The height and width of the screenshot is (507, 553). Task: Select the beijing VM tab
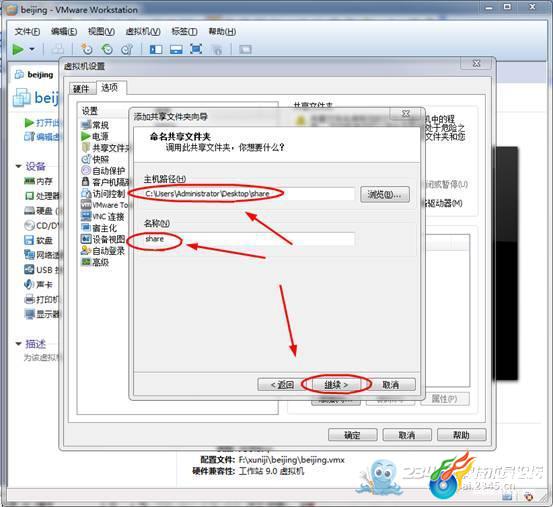[x=34, y=74]
